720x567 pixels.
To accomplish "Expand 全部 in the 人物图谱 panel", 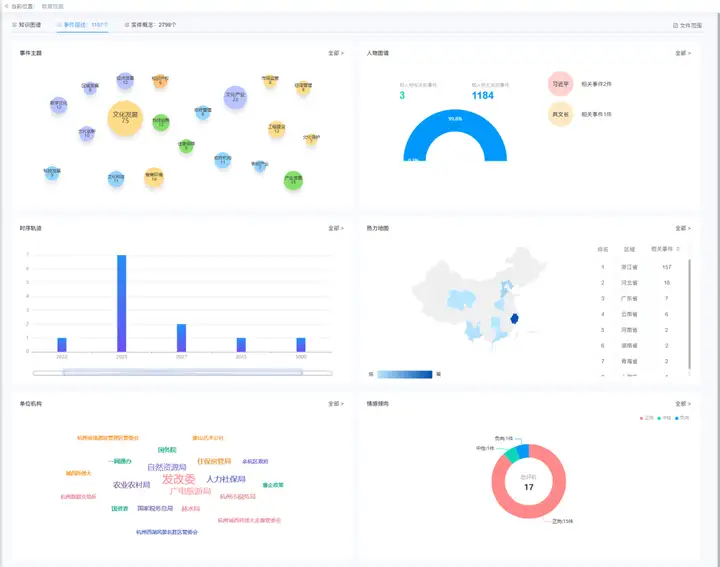I will (x=683, y=53).
